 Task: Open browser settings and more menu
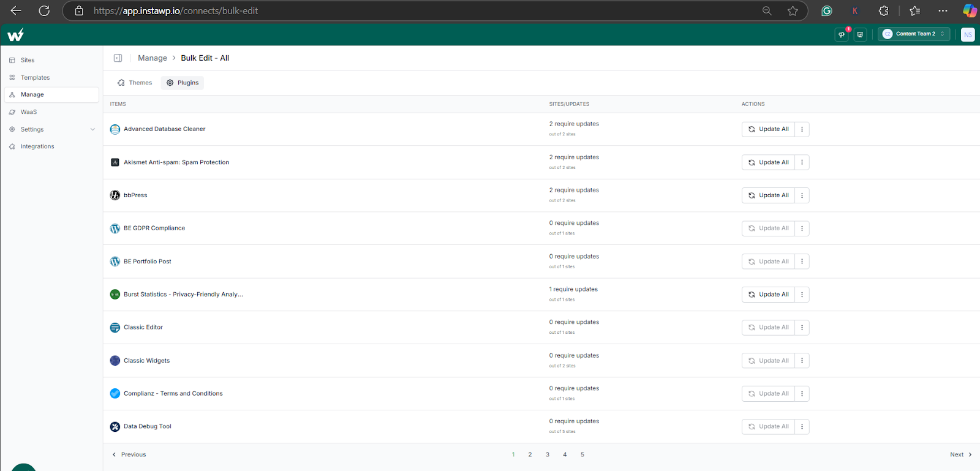943,10
